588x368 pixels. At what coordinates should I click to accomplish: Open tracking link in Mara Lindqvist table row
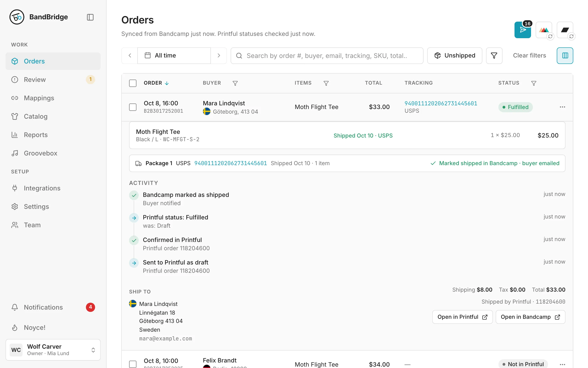point(441,103)
